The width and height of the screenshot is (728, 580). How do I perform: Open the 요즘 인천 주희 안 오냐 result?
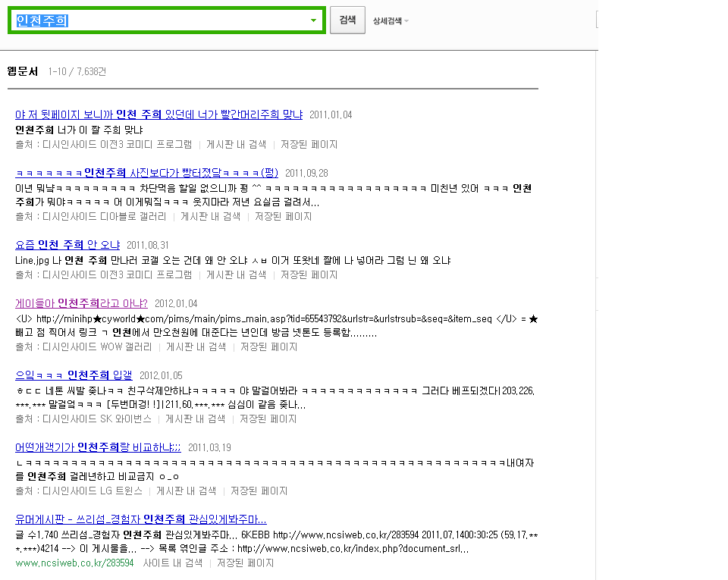point(67,245)
